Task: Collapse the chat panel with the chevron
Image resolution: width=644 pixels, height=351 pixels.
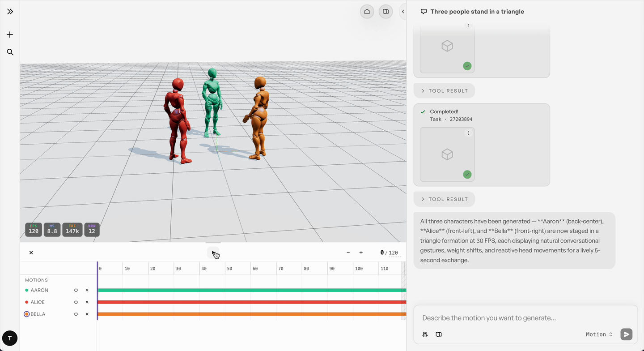Action: coord(403,12)
